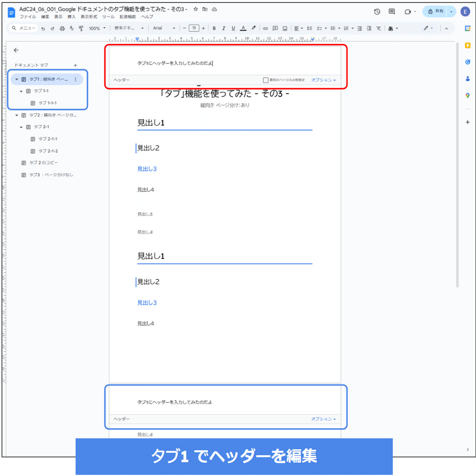Add a new document tab with the plus button
Screen dimensions: 476x476
pos(76,65)
